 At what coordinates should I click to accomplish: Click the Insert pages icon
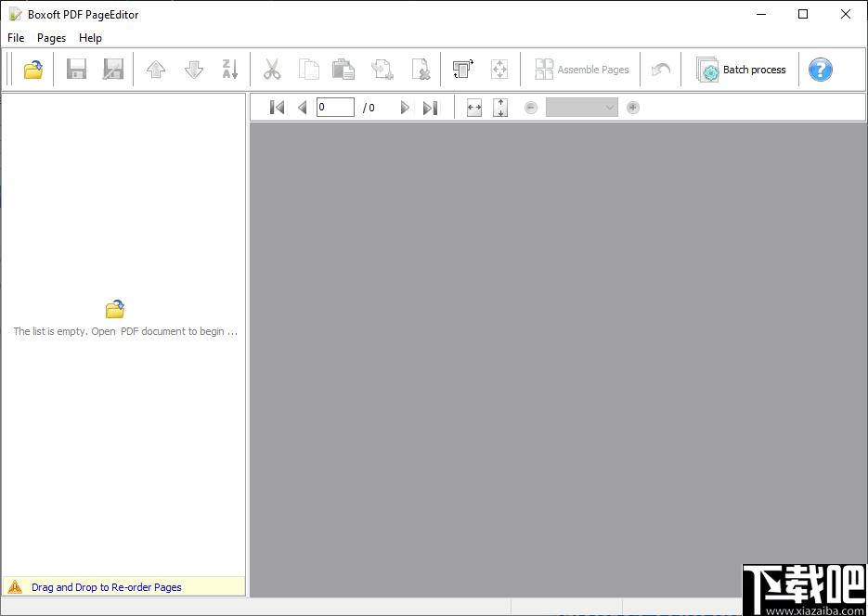coord(382,70)
